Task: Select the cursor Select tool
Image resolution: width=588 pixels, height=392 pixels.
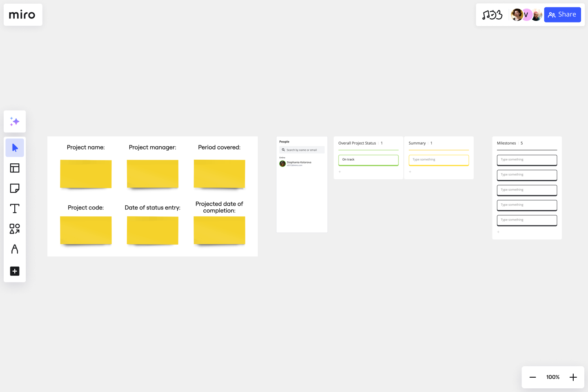Action: tap(15, 147)
